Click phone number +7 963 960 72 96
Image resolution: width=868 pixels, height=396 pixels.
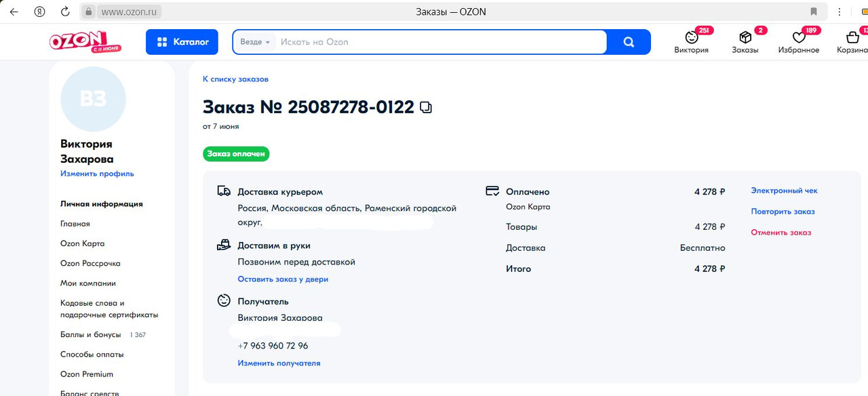pos(273,346)
